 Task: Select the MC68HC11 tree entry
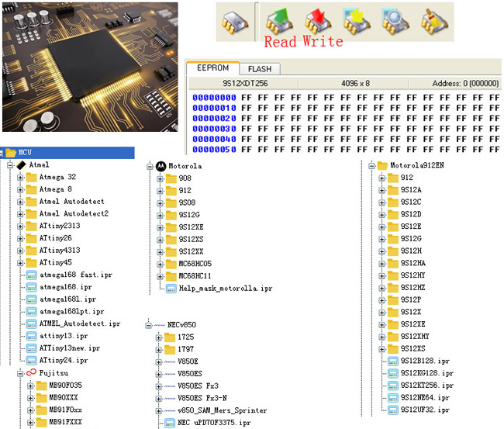click(x=195, y=276)
